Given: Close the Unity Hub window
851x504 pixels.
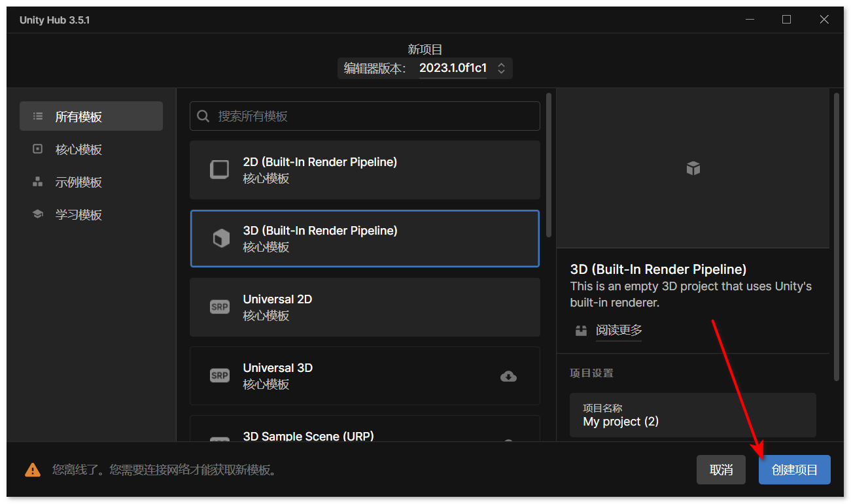Looking at the screenshot, I should 824,20.
